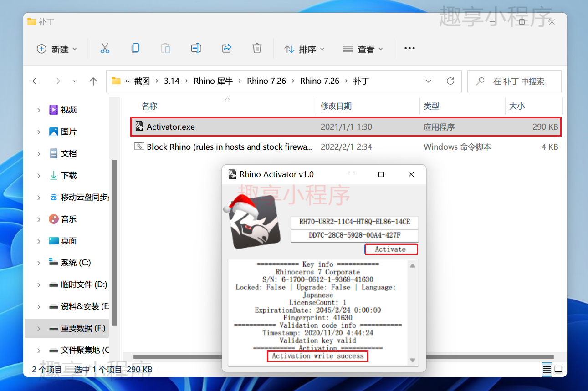
Task: Expand the 下载 tree node
Action: pyautogui.click(x=39, y=175)
